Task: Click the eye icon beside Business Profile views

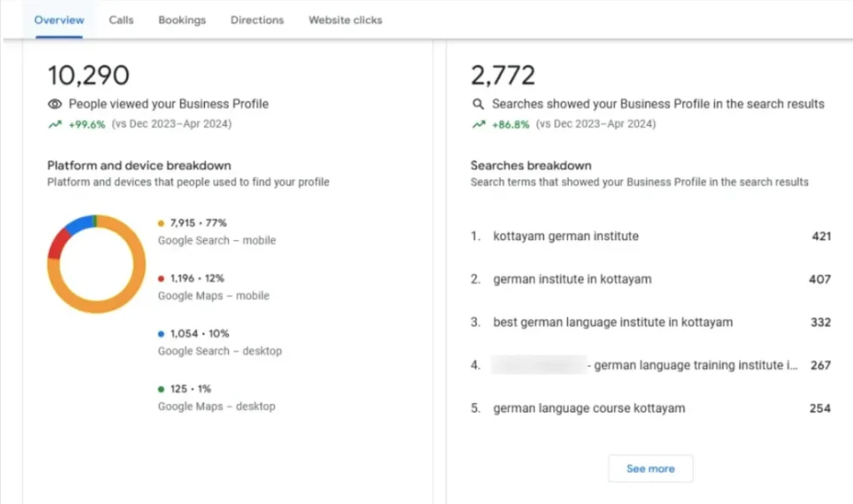Action: point(55,104)
